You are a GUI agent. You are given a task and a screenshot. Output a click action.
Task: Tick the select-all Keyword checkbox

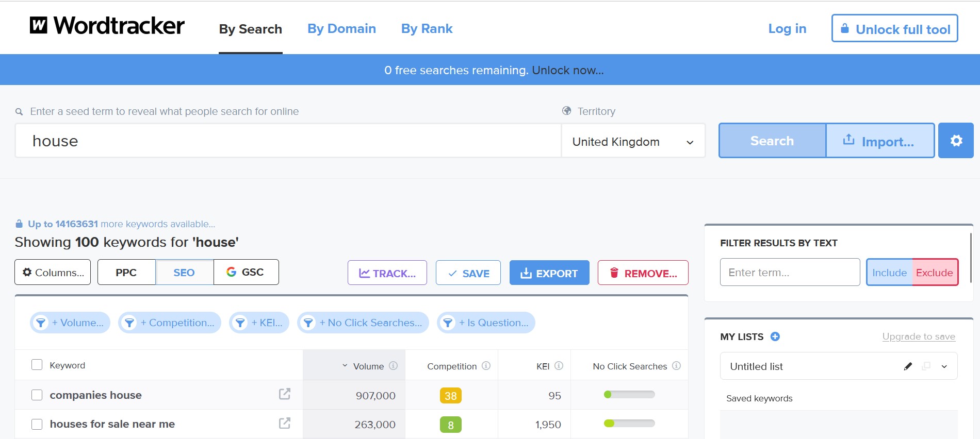point(37,365)
